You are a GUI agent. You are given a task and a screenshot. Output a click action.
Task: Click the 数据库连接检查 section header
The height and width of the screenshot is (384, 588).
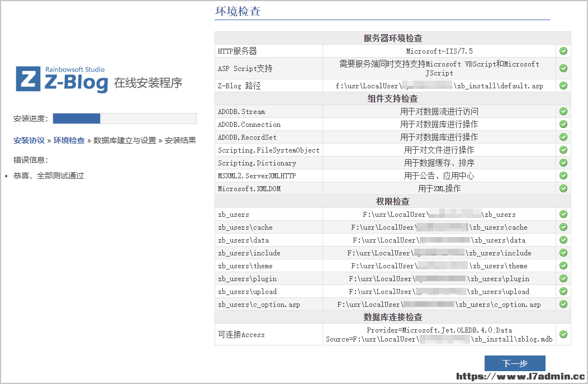click(392, 317)
